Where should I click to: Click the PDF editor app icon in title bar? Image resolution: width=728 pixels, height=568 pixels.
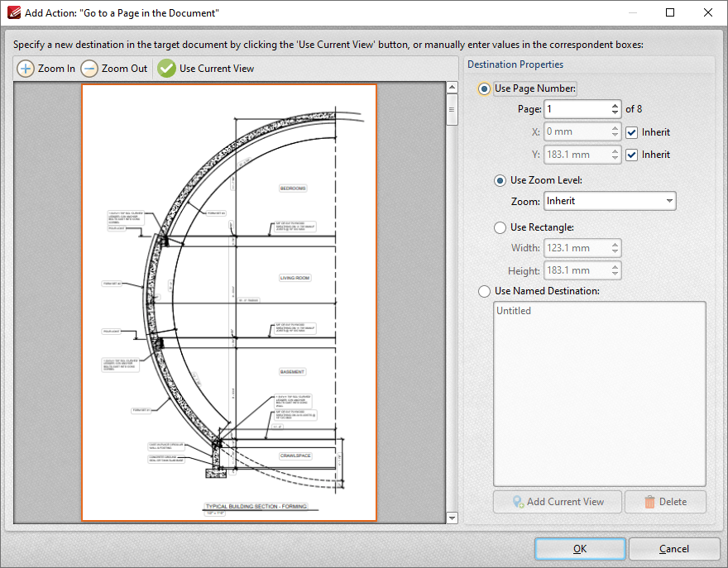pos(14,12)
